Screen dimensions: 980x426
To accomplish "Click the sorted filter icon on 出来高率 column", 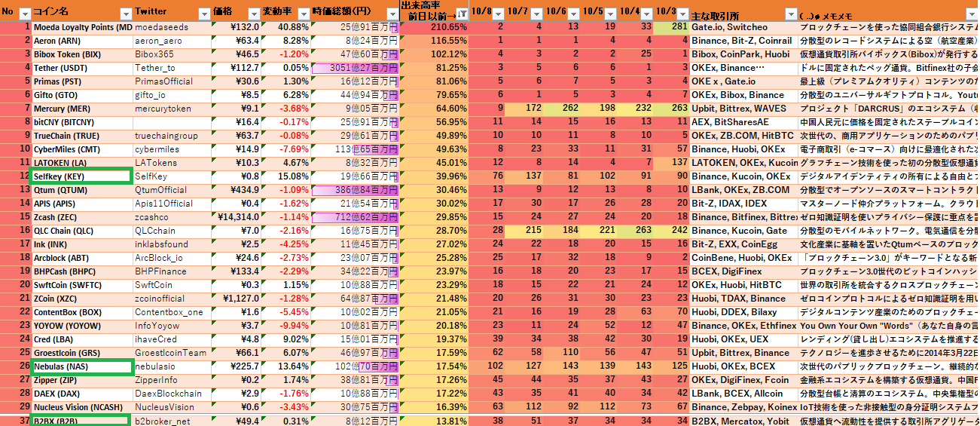I will (461, 14).
